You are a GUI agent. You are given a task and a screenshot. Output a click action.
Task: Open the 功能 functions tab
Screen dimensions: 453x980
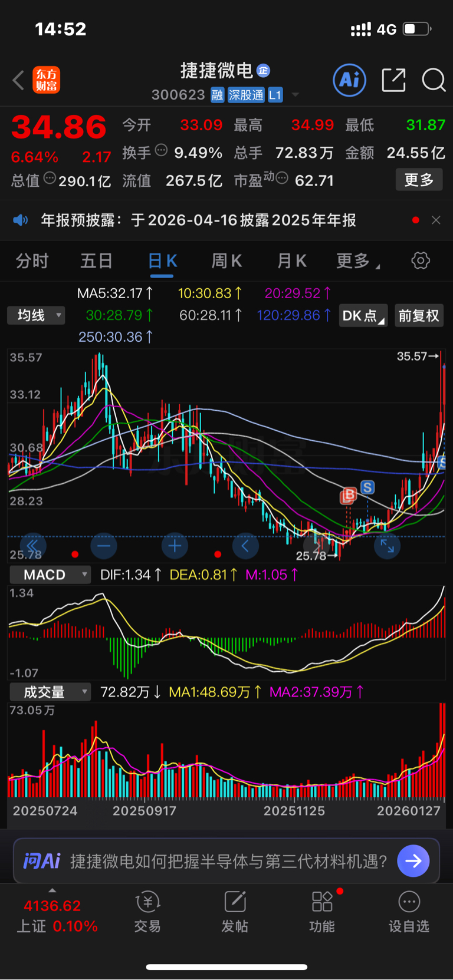[x=322, y=912]
